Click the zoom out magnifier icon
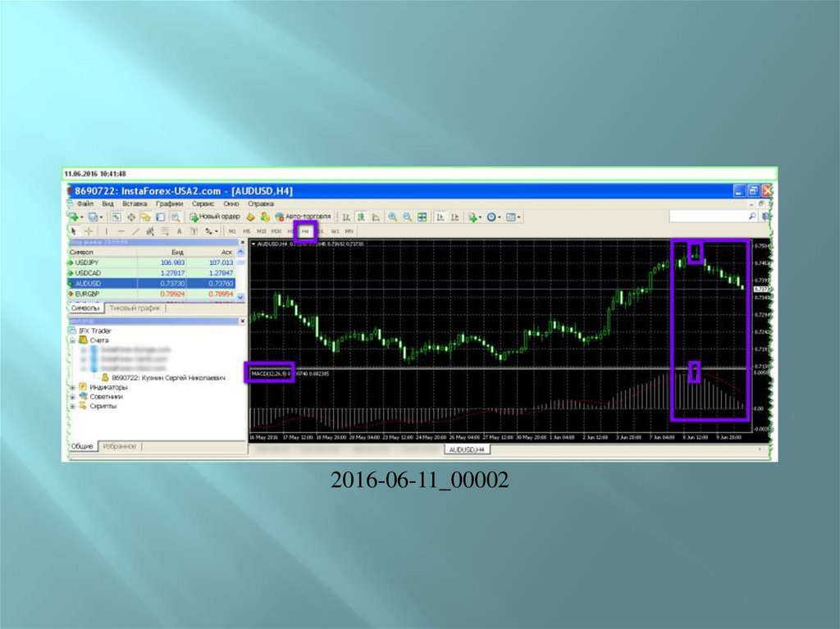Viewport: 840px width, 629px height. point(407,217)
